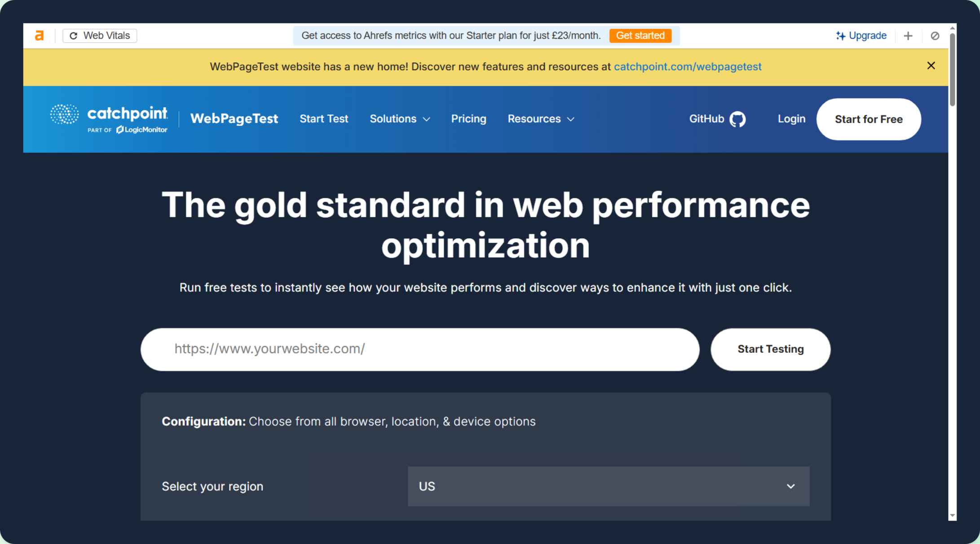This screenshot has height=544, width=980.
Task: Open the Pricing page
Action: (468, 119)
